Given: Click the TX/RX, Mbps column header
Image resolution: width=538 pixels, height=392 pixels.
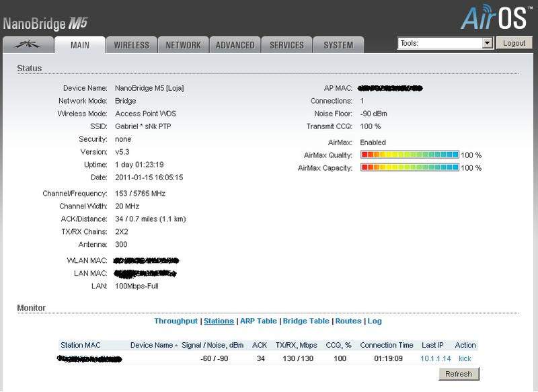Looking at the screenshot, I should [x=297, y=345].
